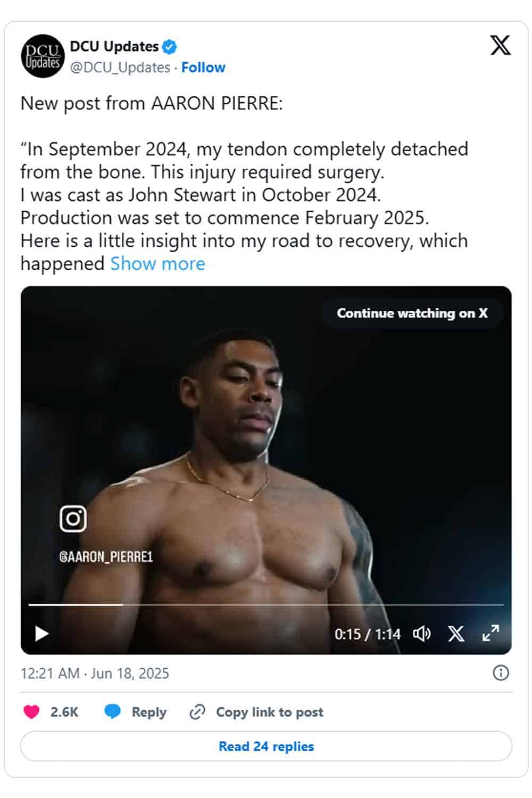Click the Copy link to post text
This screenshot has width=532, height=798.
pyautogui.click(x=270, y=712)
